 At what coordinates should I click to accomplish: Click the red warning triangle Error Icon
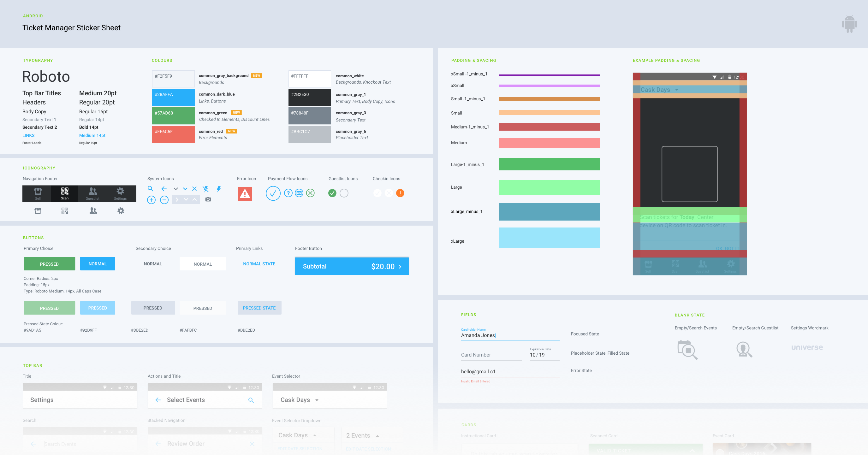coord(245,194)
